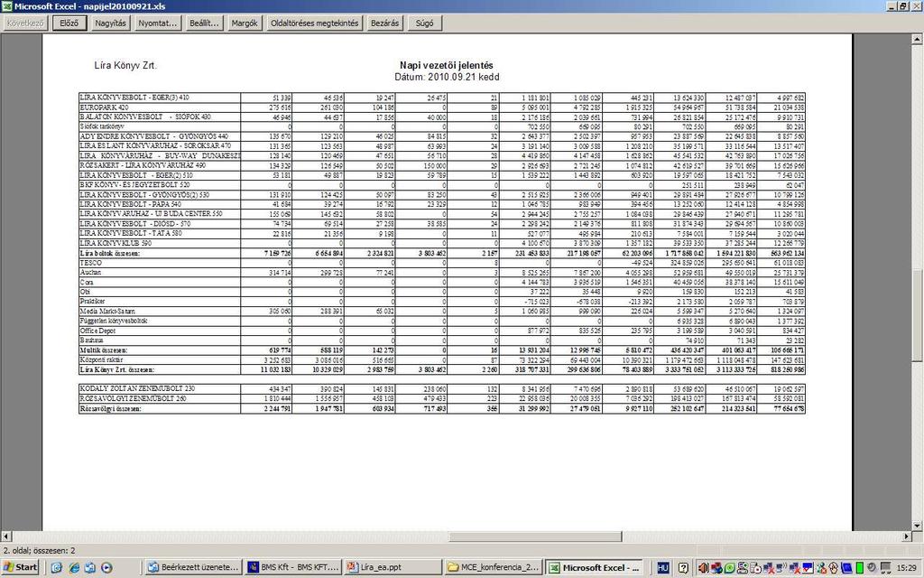924x578 pixels.
Task: Click row 'Multik összesen:'
Action: 442,350
